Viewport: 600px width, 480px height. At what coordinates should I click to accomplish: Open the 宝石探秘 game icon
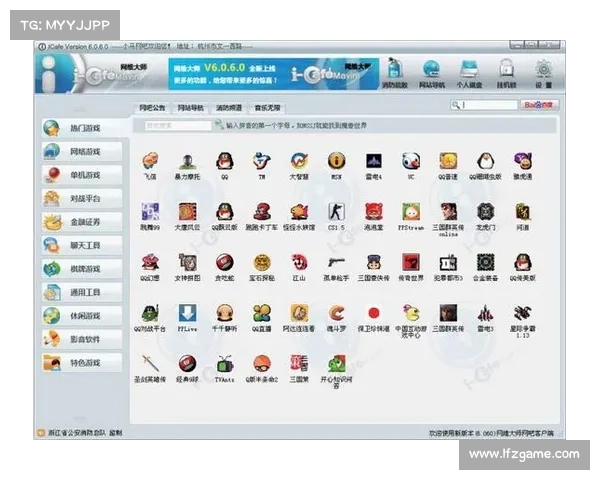[x=262, y=263]
